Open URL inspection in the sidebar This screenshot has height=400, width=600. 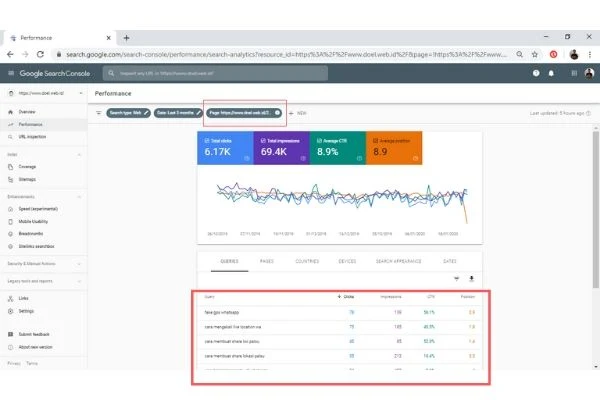pyautogui.click(x=32, y=137)
